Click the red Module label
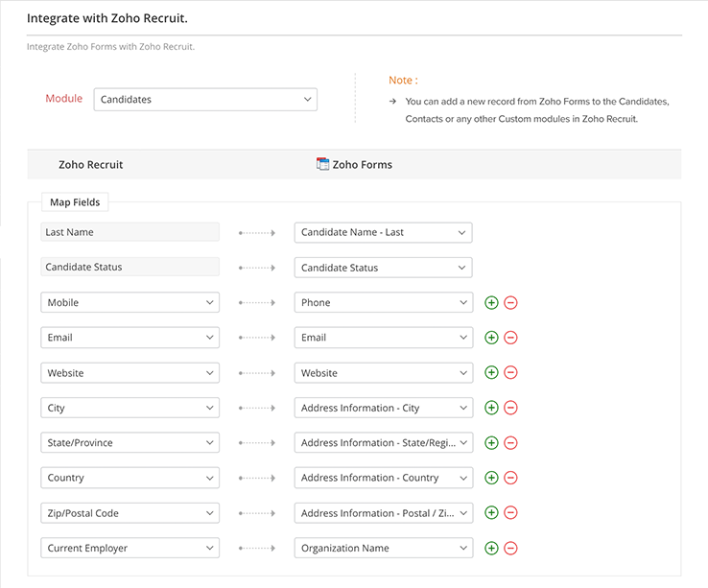The height and width of the screenshot is (588, 708). tap(63, 99)
